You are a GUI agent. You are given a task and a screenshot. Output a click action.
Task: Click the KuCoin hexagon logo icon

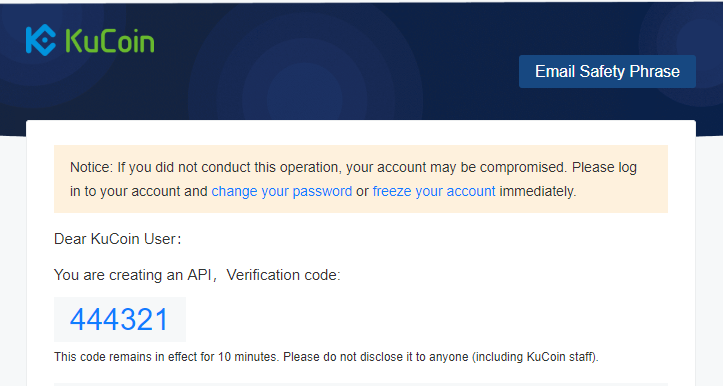[x=41, y=40]
